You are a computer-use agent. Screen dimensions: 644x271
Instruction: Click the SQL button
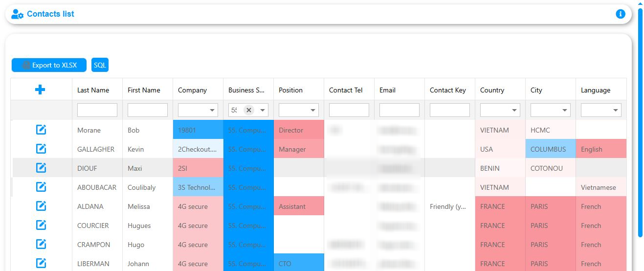click(x=100, y=65)
